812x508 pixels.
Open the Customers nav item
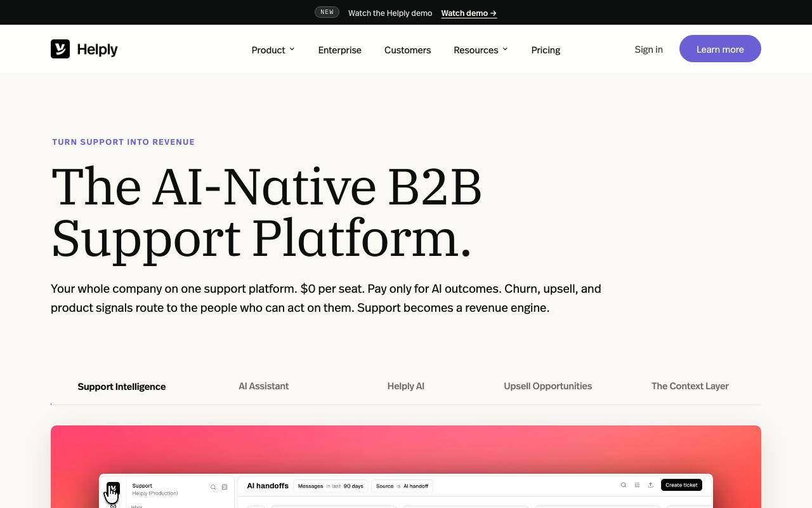[407, 50]
